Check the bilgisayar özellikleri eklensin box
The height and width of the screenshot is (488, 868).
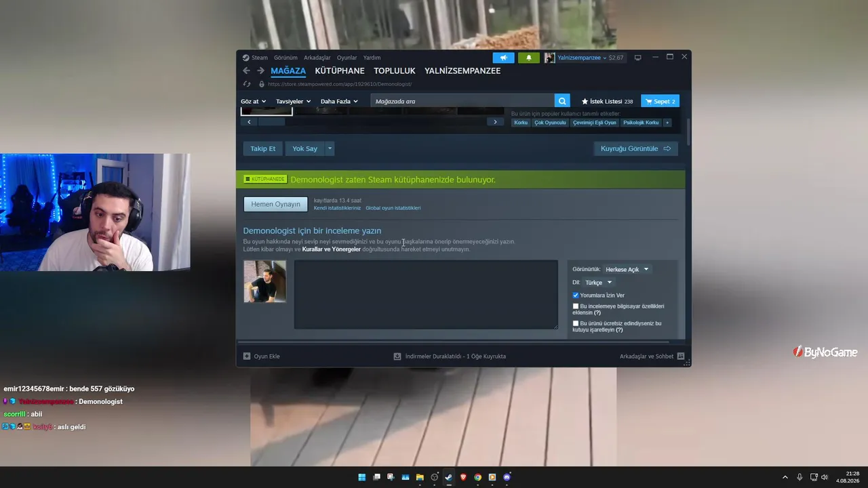(576, 306)
